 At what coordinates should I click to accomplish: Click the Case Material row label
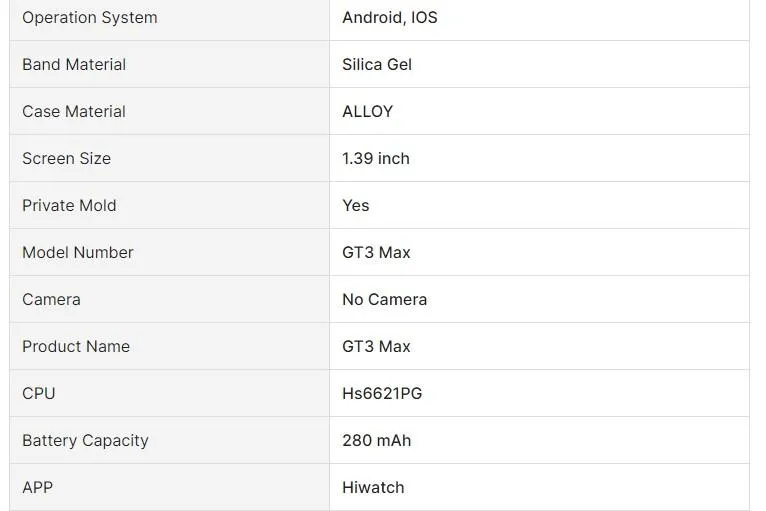pos(74,112)
